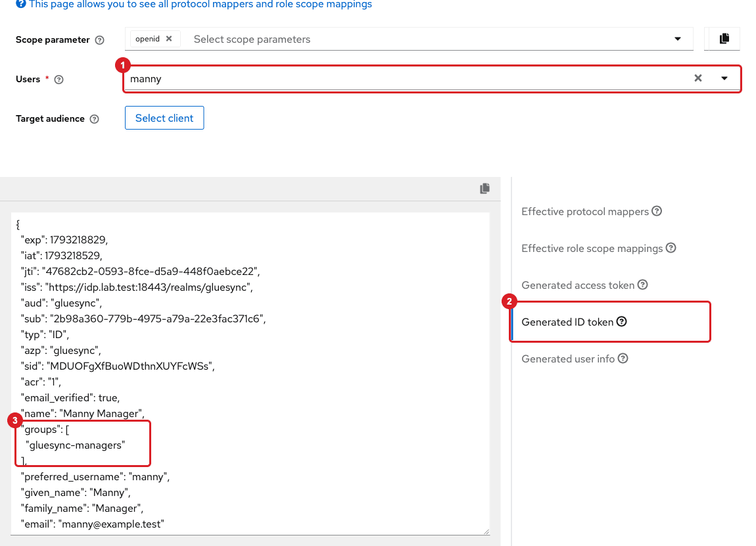
Task: Click the "exp": 1793218829 line
Action: point(64,240)
